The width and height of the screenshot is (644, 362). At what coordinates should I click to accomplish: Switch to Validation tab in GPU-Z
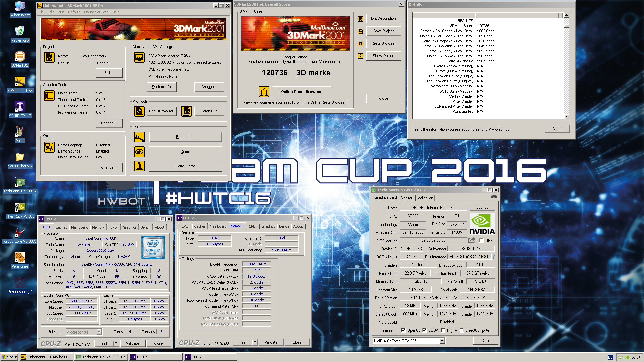click(x=425, y=198)
